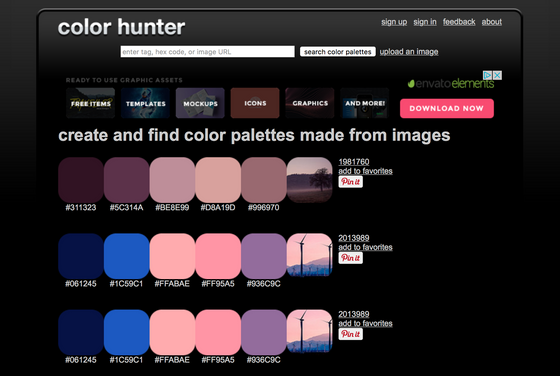Click the Pin it button for palette 1981760
Viewport: 560px width, 376px height.
click(x=351, y=182)
